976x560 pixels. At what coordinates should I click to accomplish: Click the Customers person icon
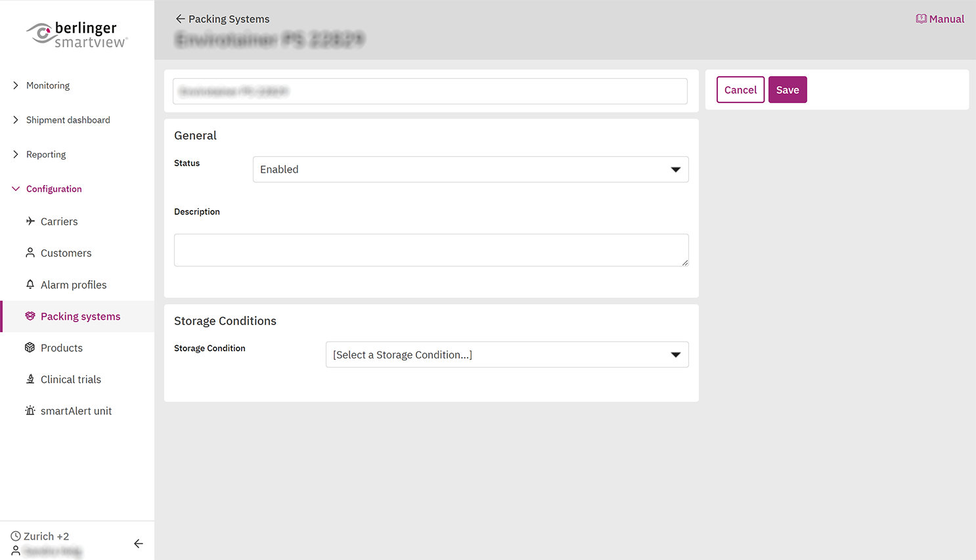pyautogui.click(x=30, y=253)
